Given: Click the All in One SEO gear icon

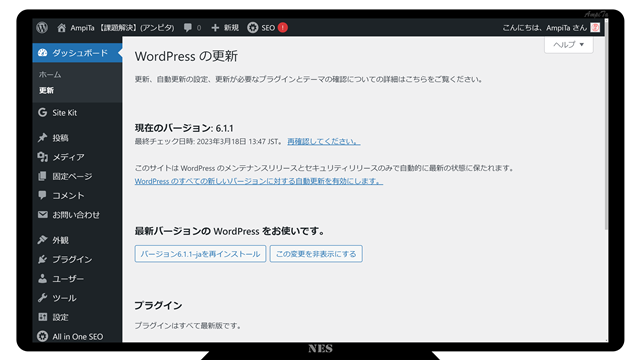Looking at the screenshot, I should 42,336.
